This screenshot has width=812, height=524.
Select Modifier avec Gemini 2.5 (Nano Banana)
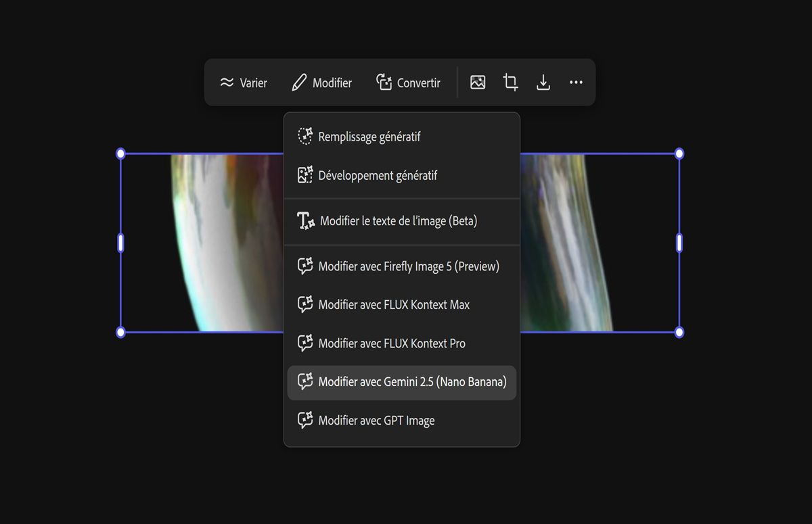click(x=402, y=383)
